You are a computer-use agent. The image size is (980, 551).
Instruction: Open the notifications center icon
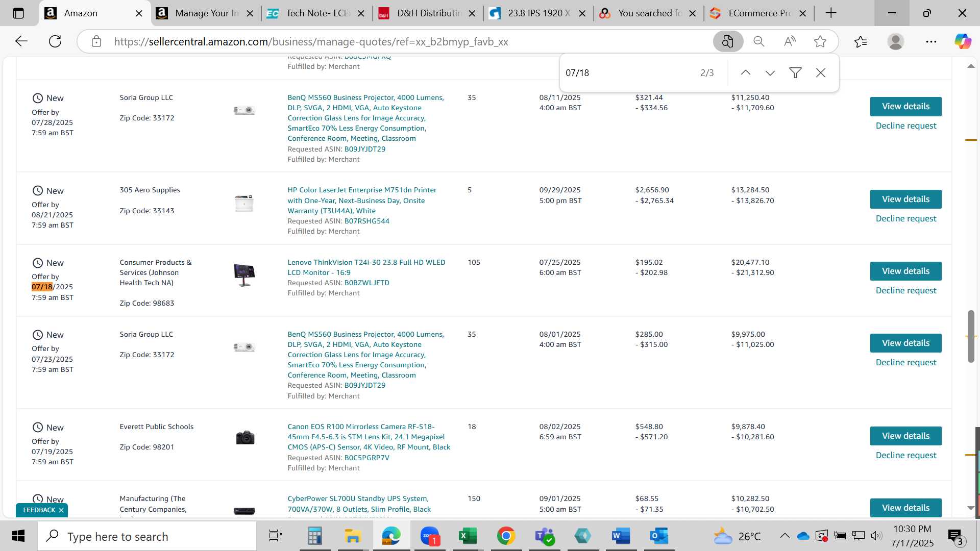coord(955,536)
